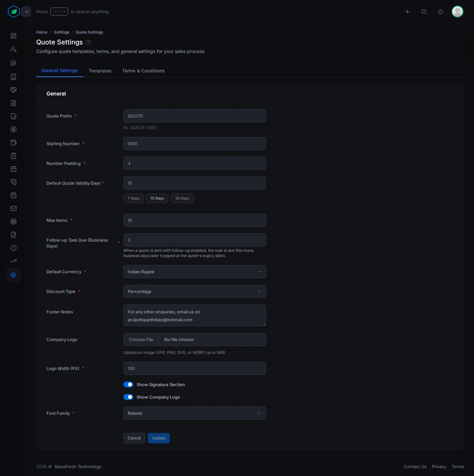This screenshot has height=476, width=474.
Task: Go to Settings in the breadcrumb
Action: pyautogui.click(x=62, y=32)
